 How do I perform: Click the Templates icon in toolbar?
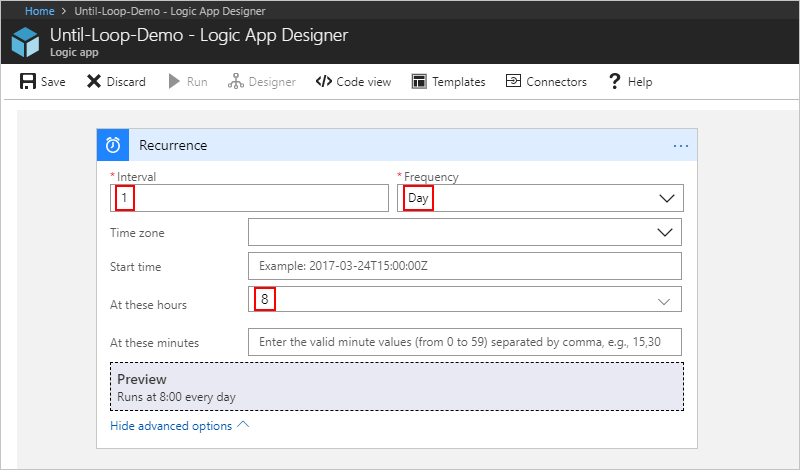(x=420, y=82)
